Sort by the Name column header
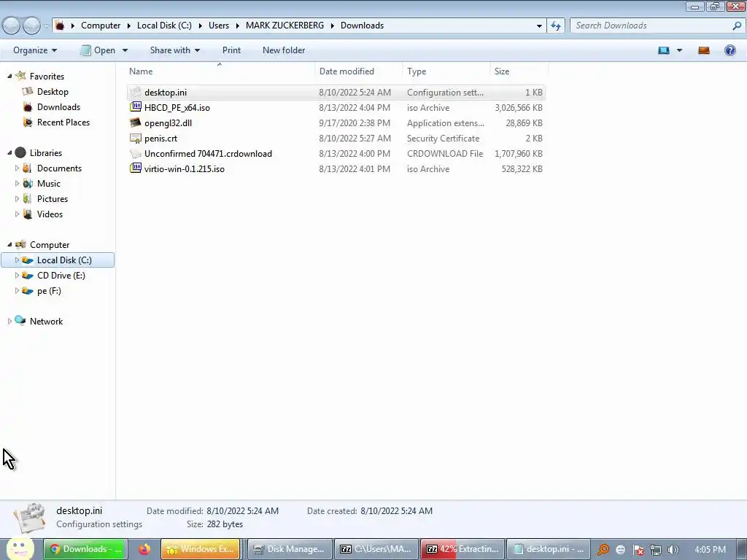This screenshot has height=560, width=747. (x=220, y=71)
